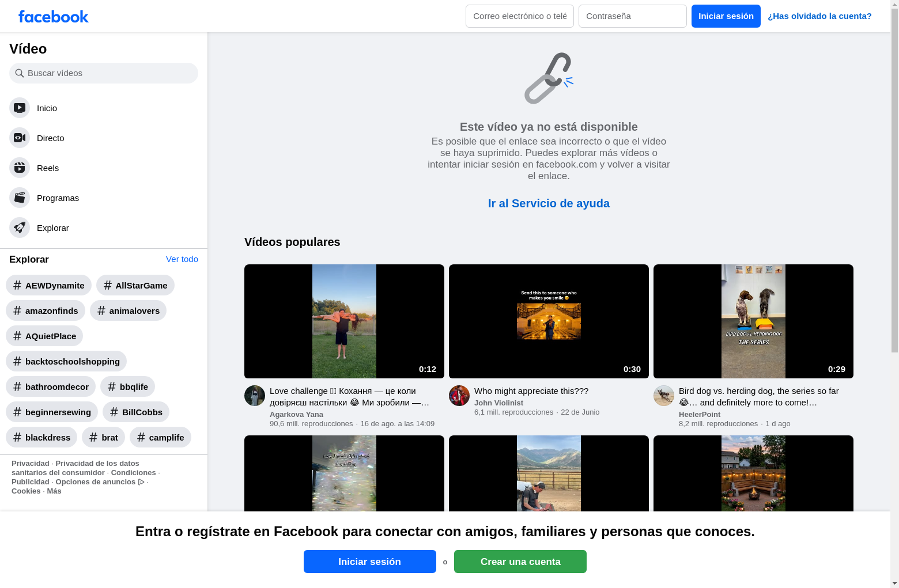899x588 pixels.
Task: Open the blackdress hashtag
Action: click(x=41, y=437)
